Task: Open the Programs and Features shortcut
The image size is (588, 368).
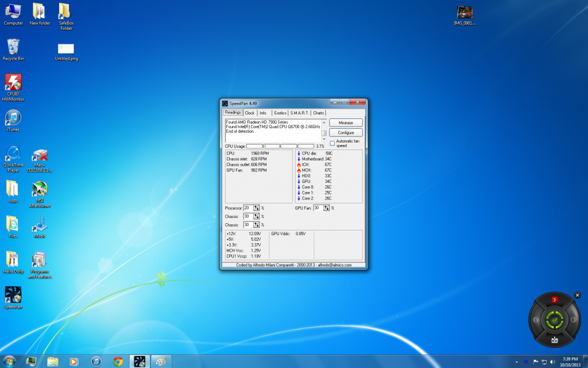Action: [40, 260]
